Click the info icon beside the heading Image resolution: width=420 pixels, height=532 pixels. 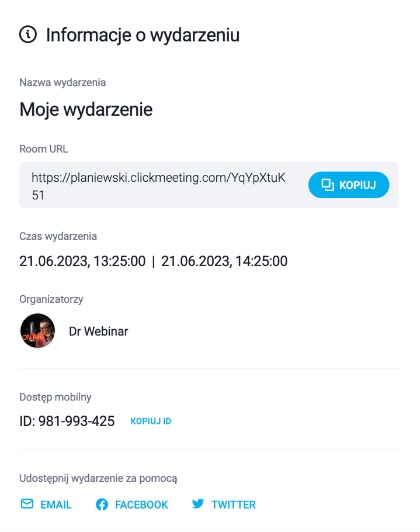tap(28, 34)
